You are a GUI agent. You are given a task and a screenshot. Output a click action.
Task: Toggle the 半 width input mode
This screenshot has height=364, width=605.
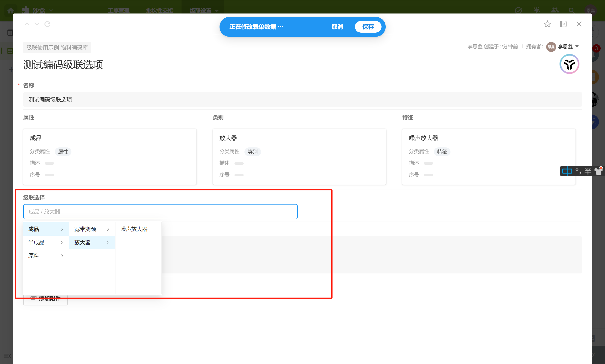[588, 171]
